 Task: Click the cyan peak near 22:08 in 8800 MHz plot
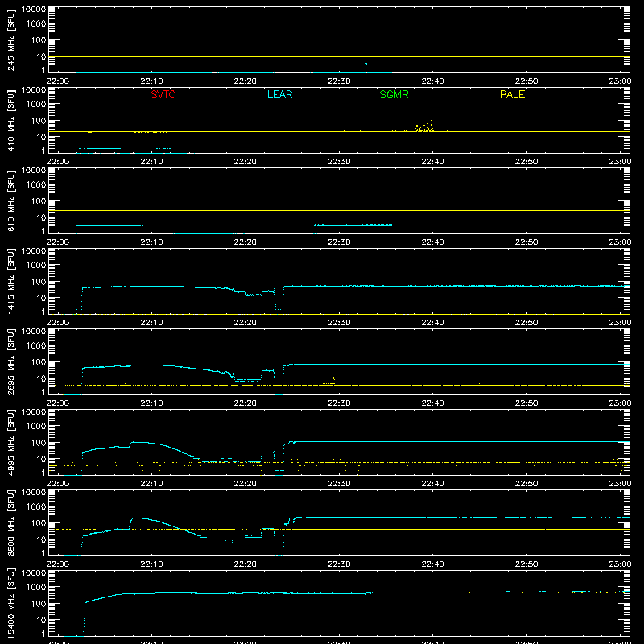(138, 518)
